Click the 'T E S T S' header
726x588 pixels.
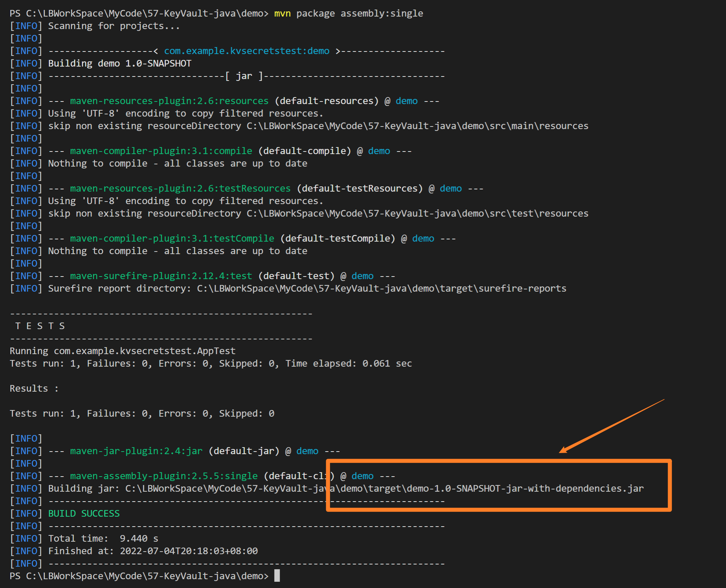click(x=40, y=326)
